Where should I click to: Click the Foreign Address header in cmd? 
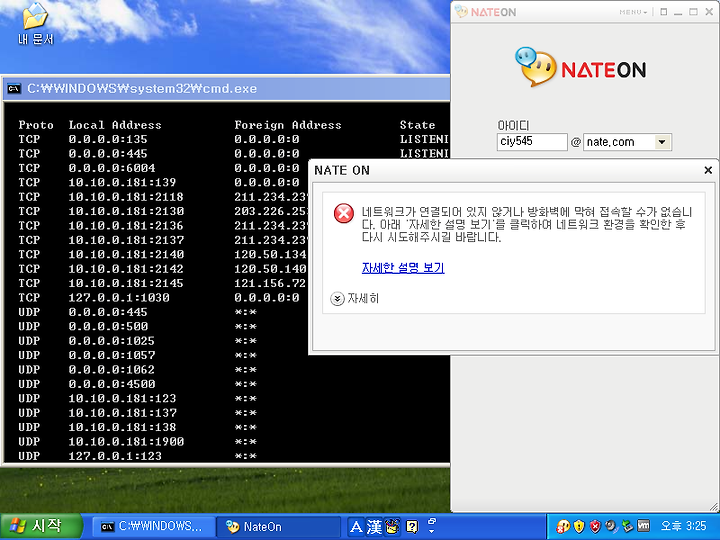pos(288,125)
